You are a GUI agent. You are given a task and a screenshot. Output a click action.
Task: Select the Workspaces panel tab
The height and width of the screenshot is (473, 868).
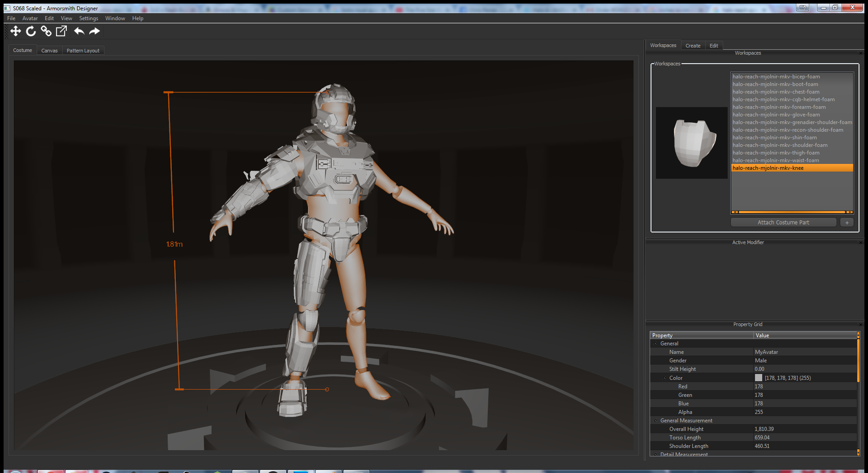coord(663,45)
